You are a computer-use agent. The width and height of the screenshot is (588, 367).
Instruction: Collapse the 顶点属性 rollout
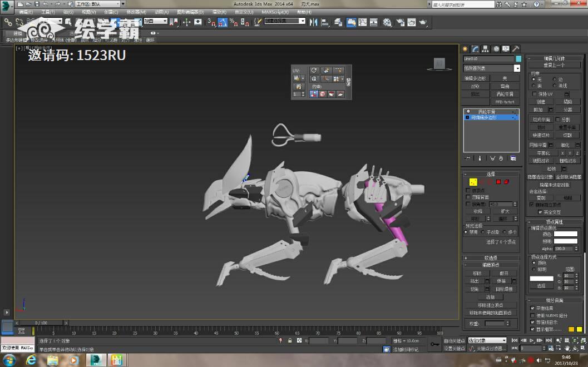click(554, 221)
